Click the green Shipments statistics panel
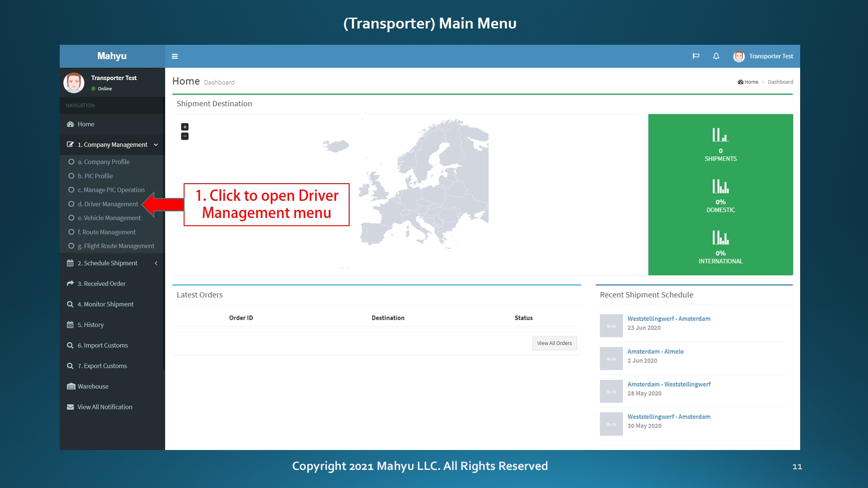Screen dimensions: 868x488 (x=720, y=146)
